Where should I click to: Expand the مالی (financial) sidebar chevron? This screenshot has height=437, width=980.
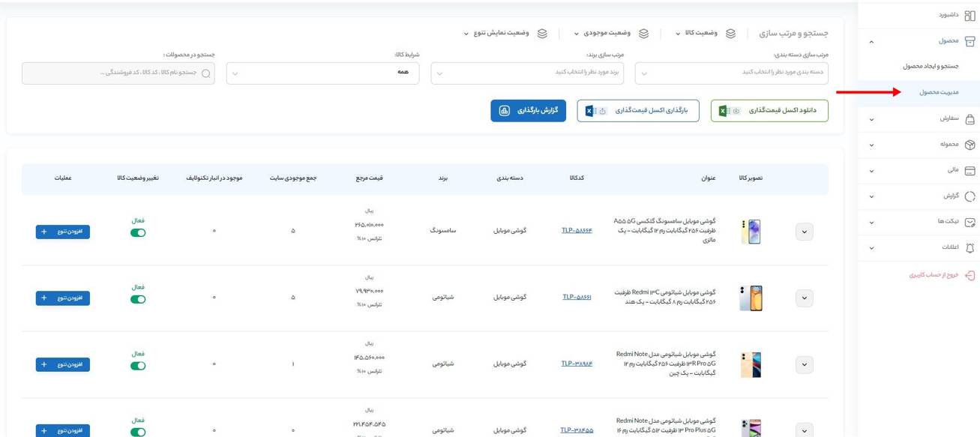[x=871, y=171]
